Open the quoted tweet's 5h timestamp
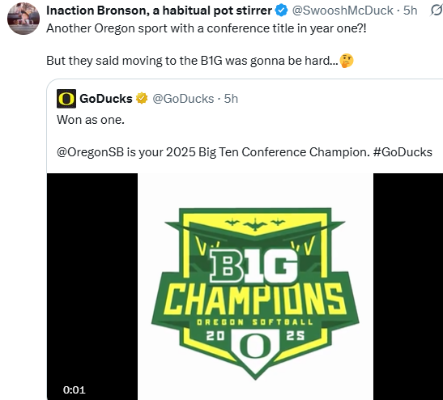This screenshot has width=443, height=400. [231, 99]
